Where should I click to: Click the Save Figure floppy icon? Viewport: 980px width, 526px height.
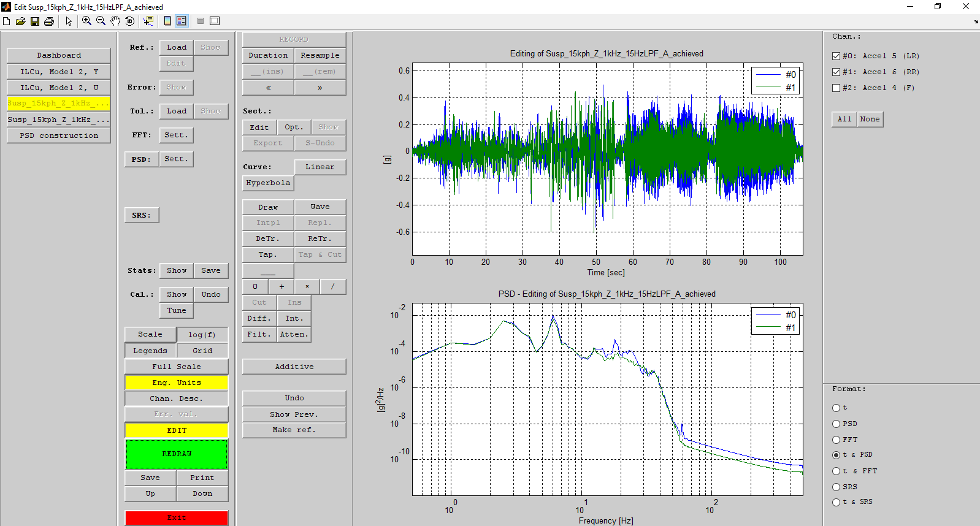click(35, 21)
